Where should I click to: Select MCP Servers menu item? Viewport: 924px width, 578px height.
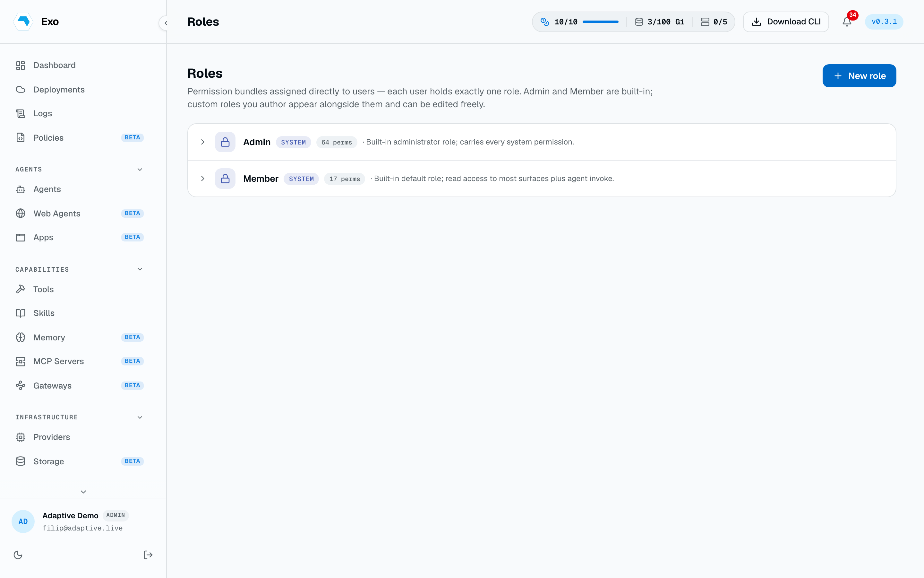80,361
